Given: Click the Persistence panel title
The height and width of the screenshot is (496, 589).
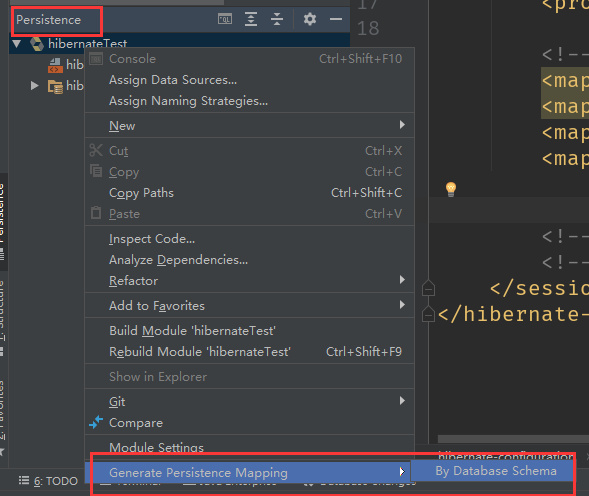Looking at the screenshot, I should pyautogui.click(x=48, y=20).
